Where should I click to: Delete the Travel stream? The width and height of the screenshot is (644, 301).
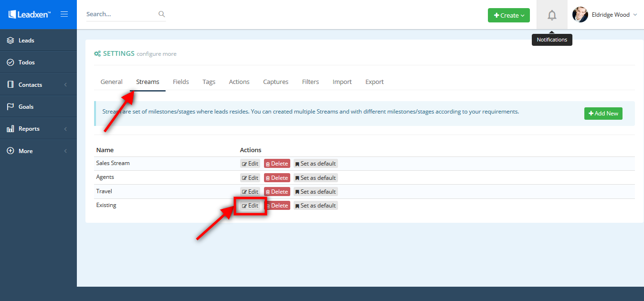[x=277, y=192]
